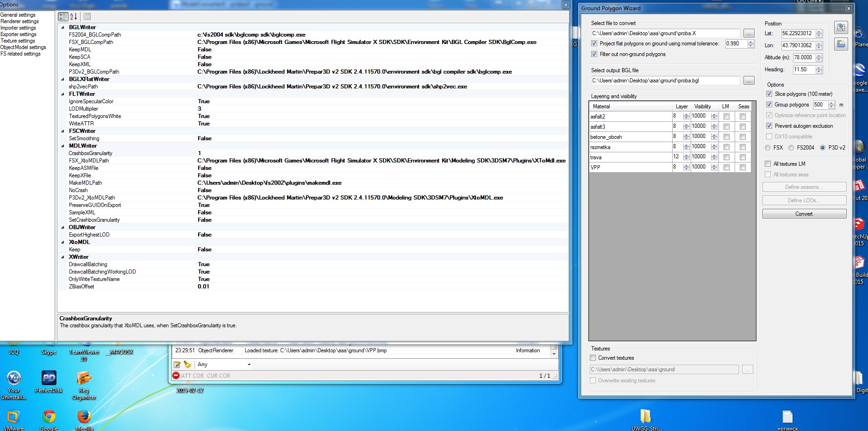Collapse the OBJWriter category

point(63,227)
